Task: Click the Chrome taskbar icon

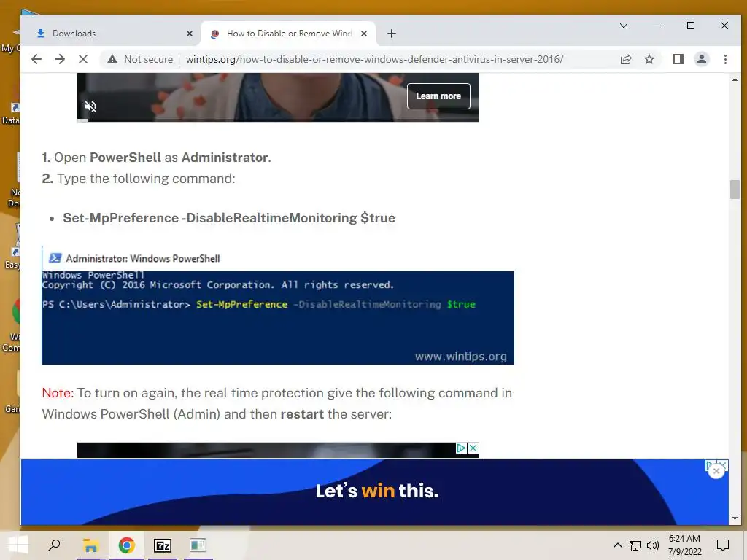Action: 126,545
